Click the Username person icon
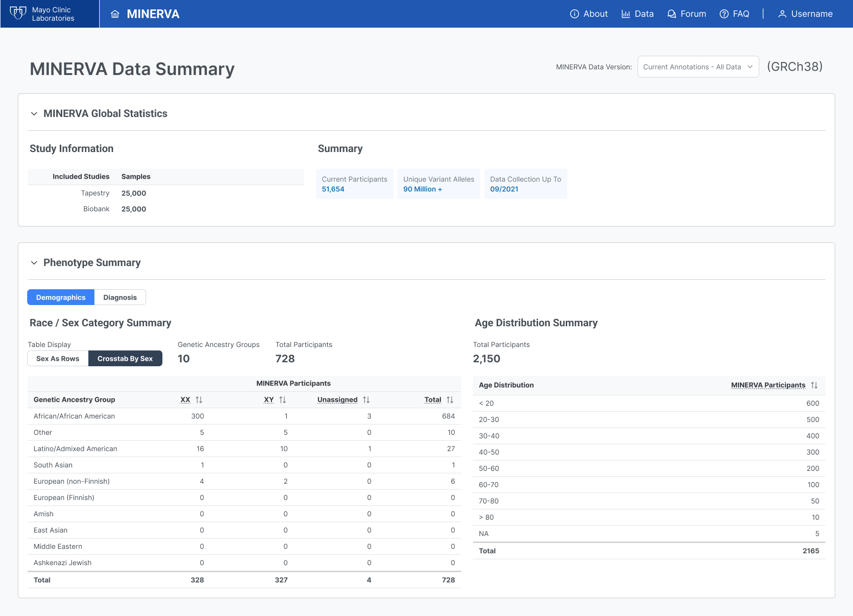Viewport: 853px width, 616px height. pos(782,14)
